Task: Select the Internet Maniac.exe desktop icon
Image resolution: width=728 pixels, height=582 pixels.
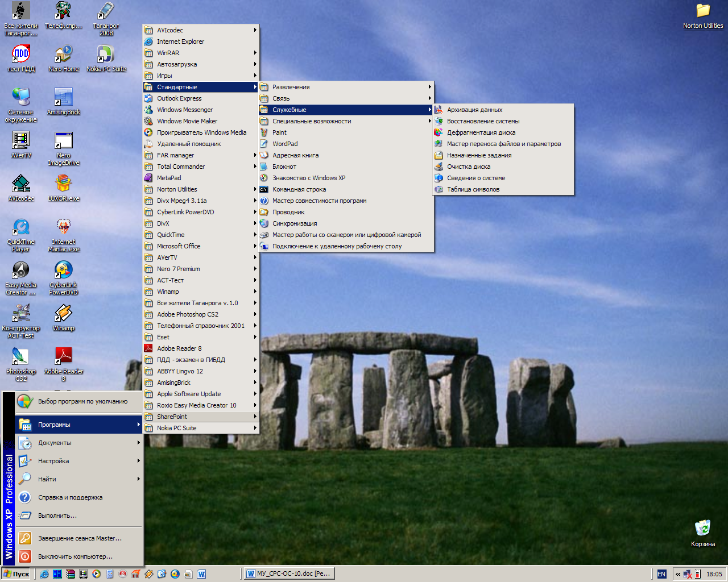Action: click(64, 235)
